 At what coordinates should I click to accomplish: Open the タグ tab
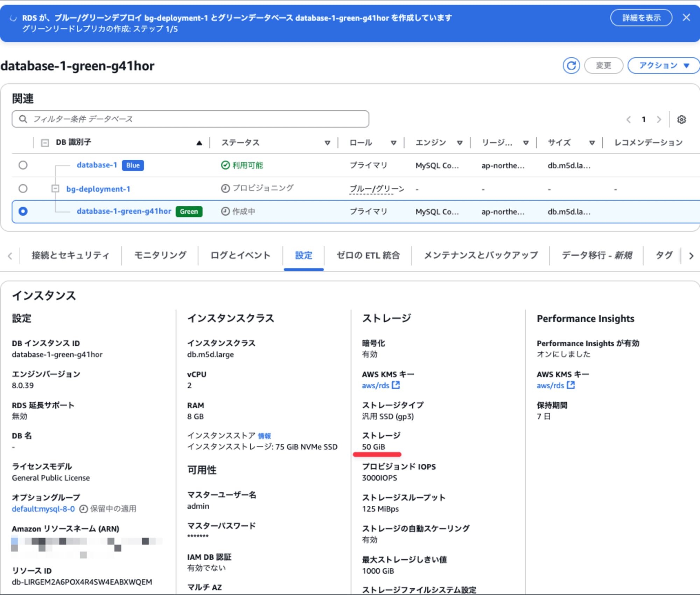[x=664, y=255]
